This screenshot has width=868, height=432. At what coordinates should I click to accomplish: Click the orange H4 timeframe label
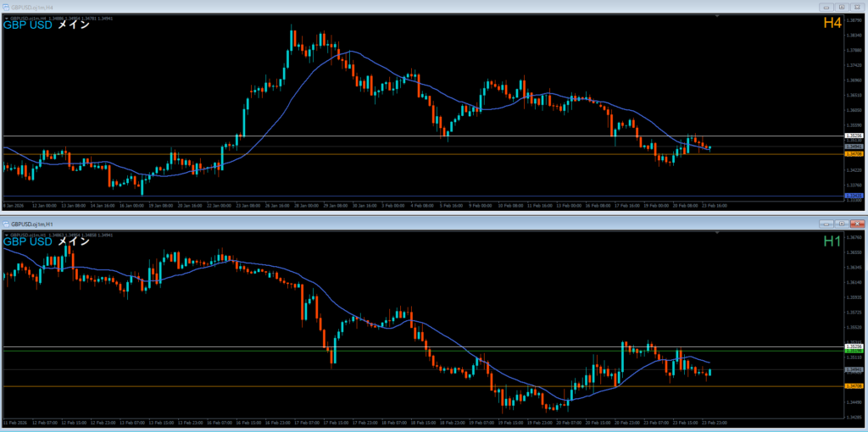(x=832, y=23)
